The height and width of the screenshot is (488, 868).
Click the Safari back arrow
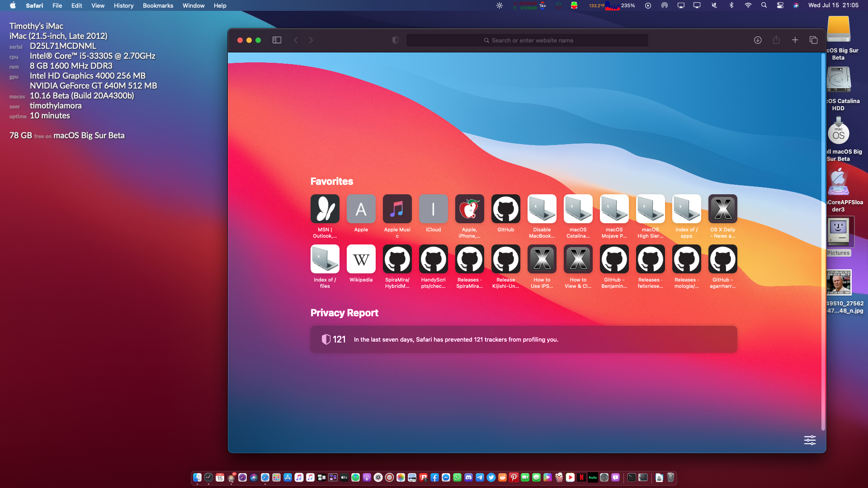click(296, 40)
